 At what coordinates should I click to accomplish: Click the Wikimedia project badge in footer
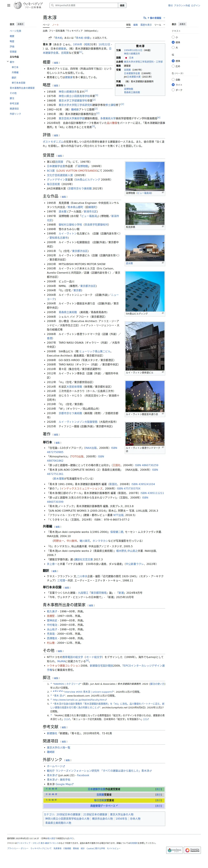tap(174, 850)
